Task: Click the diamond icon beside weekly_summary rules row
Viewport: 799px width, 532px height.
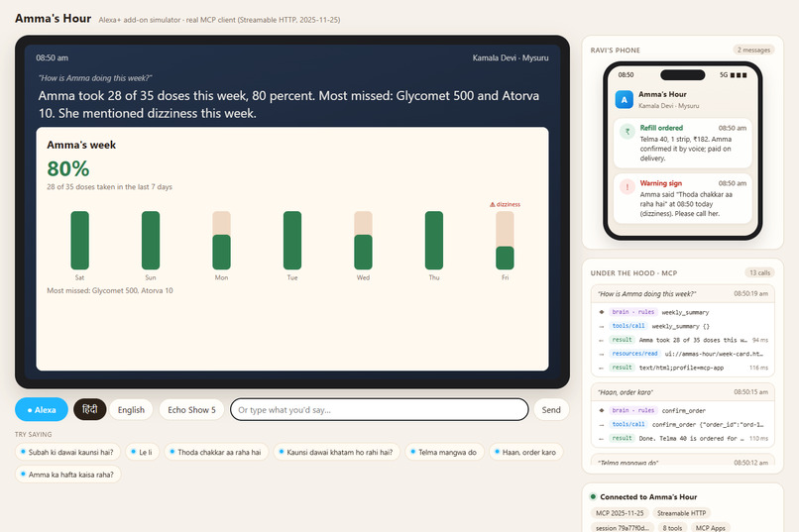Action: (x=602, y=312)
